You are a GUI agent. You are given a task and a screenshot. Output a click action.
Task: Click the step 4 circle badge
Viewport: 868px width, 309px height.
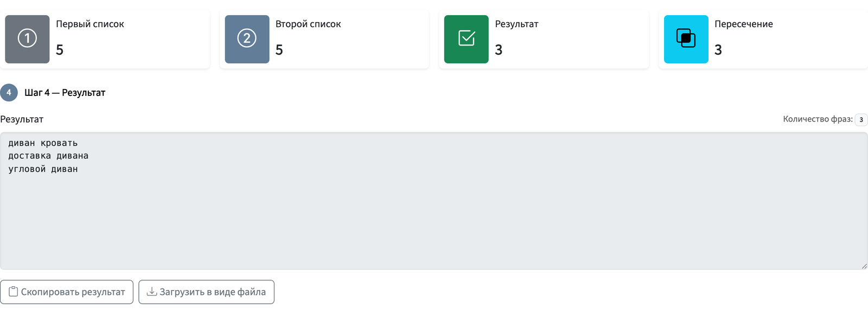pyautogui.click(x=9, y=93)
